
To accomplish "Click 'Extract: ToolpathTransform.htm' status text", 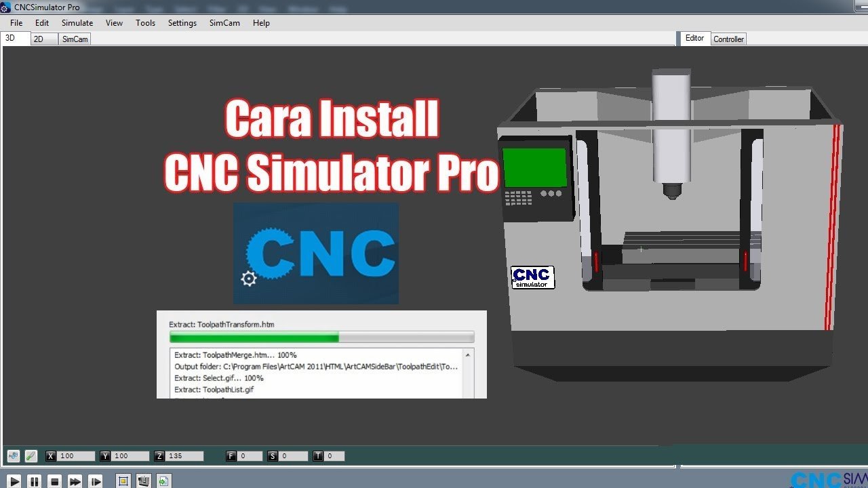I will (x=222, y=325).
